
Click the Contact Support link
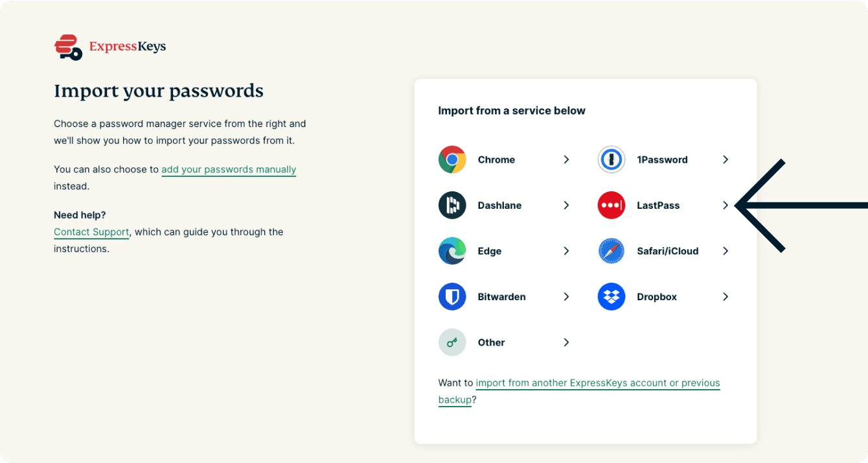pyautogui.click(x=91, y=231)
